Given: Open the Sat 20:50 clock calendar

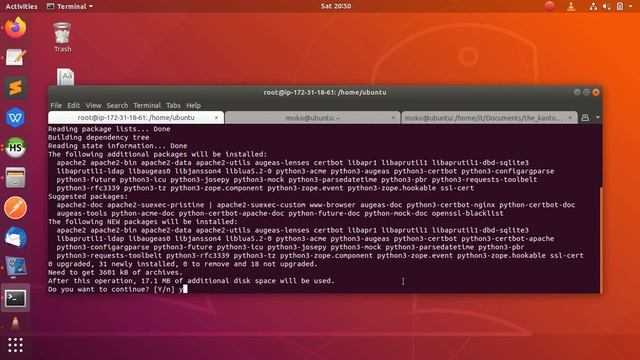Looking at the screenshot, I should pos(336,6).
